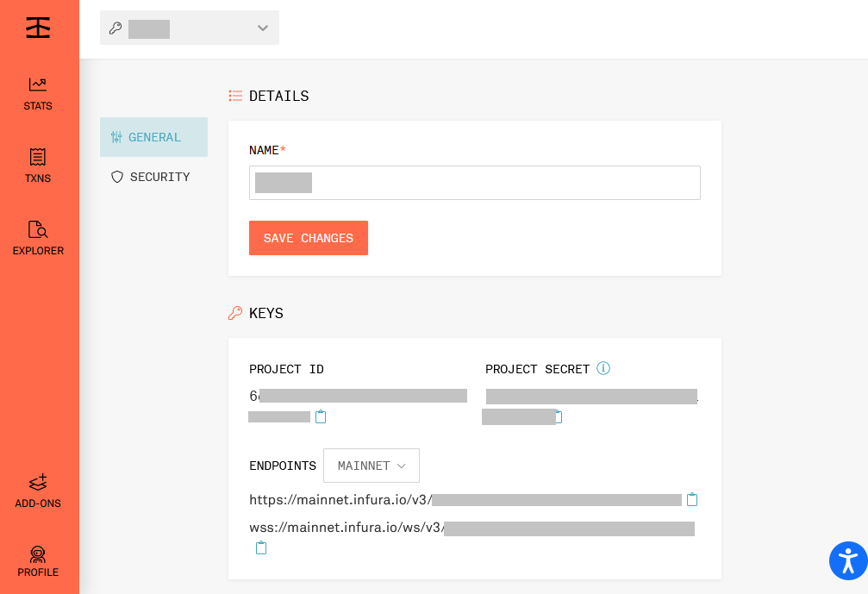Copy the https mainnet endpoint URL
Viewport: 868px width, 594px height.
691,500
